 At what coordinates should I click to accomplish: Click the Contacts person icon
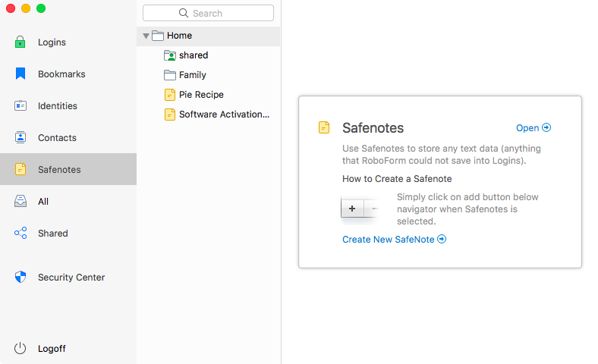point(20,137)
